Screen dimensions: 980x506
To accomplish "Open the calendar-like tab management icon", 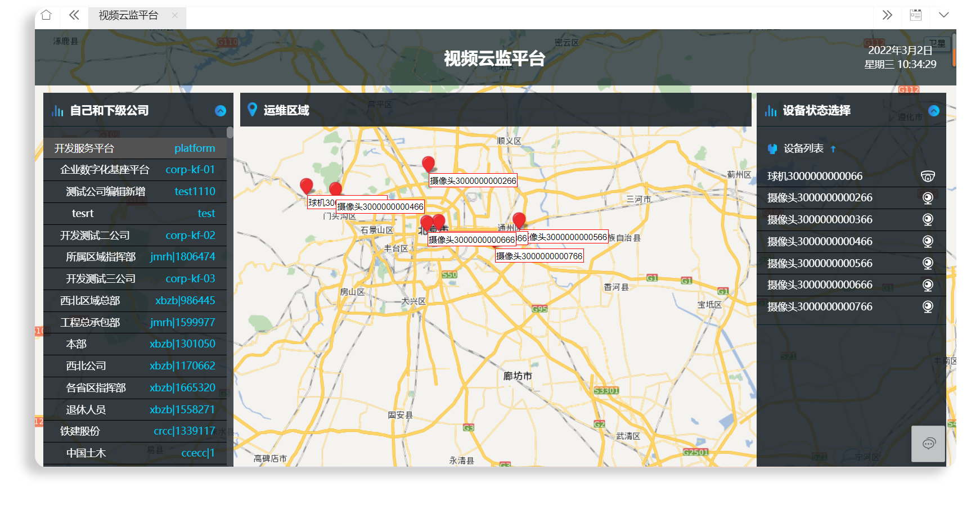I will (x=916, y=15).
